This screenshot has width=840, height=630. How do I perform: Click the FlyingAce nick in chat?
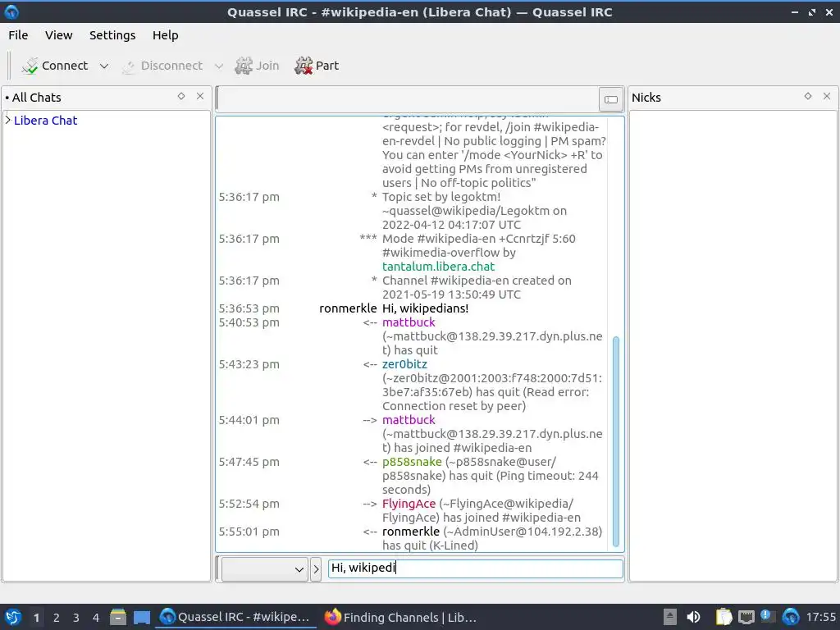[409, 504]
